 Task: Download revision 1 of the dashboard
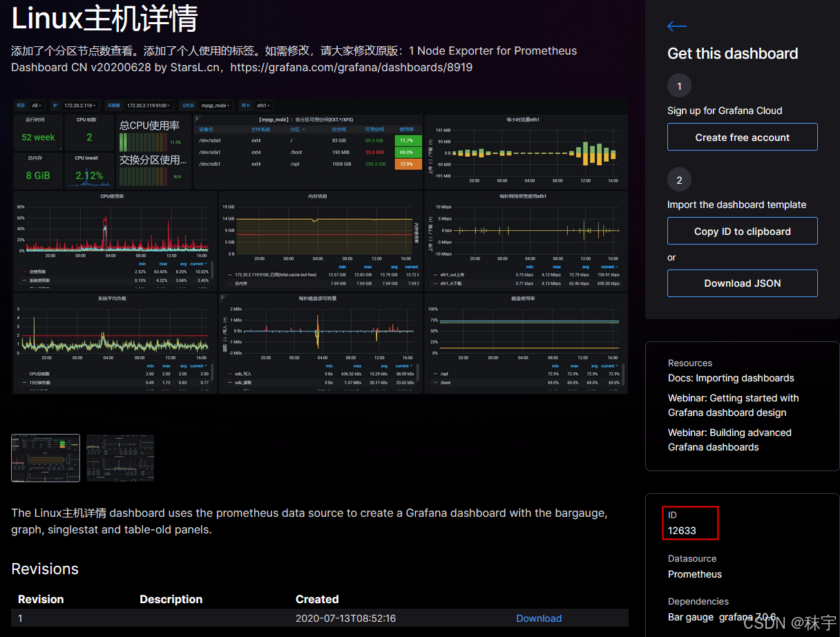[x=538, y=618]
